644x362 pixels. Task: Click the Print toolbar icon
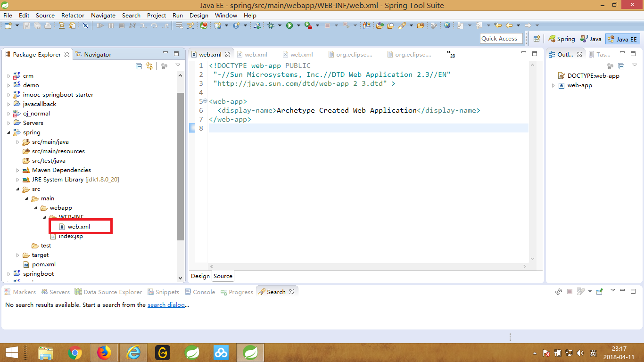(48, 25)
